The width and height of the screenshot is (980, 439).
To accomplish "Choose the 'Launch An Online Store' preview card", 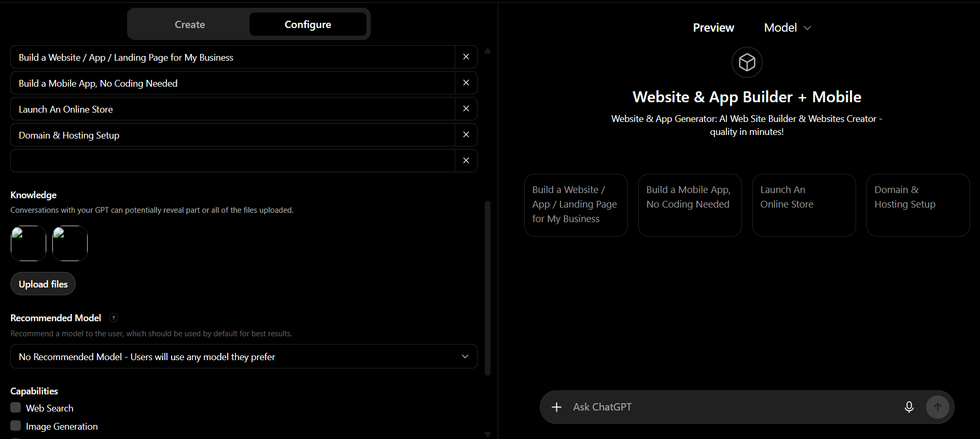I will tap(804, 205).
